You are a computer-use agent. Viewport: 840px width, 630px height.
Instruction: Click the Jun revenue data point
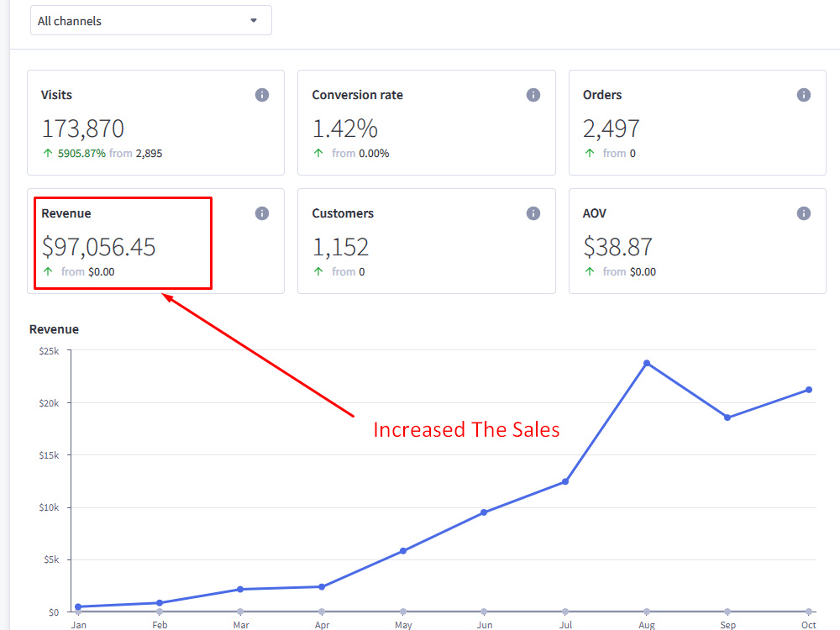click(484, 512)
